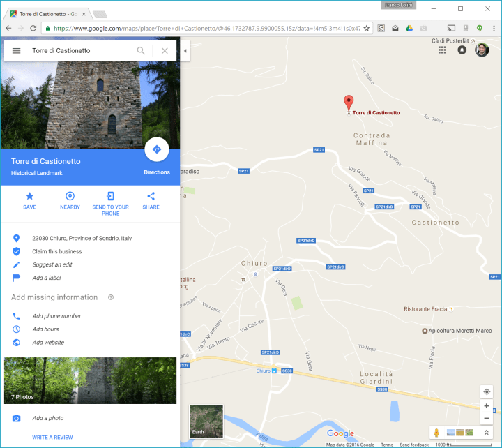The height and width of the screenshot is (448, 502).
Task: Open help icon beside Add missing information
Action: [x=111, y=297]
